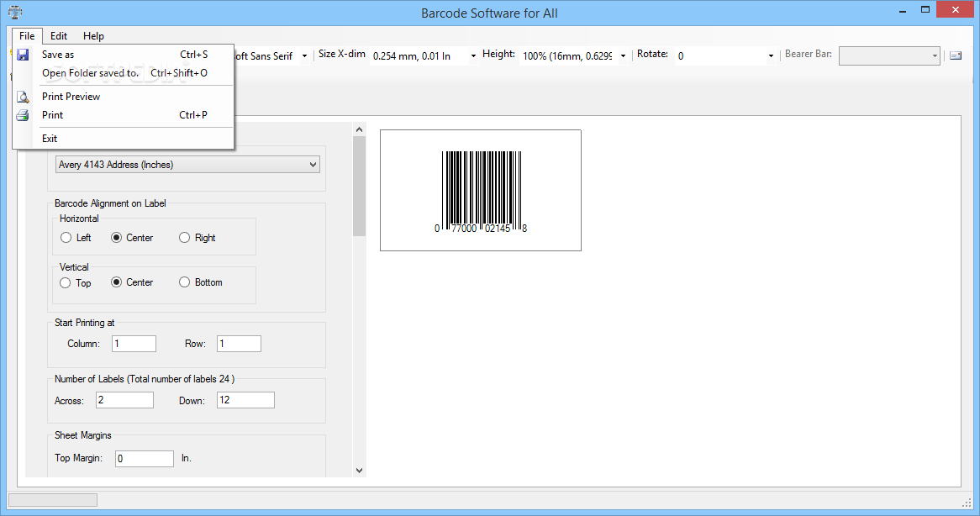Click the Row input field
This screenshot has width=980, height=516.
click(x=240, y=344)
